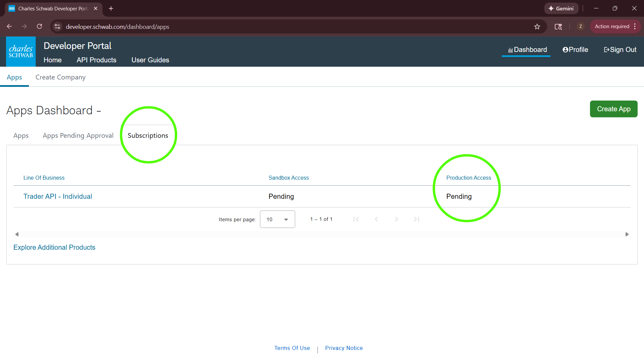The image size is (644, 362).
Task: Go to last page pagination icon
Action: [417, 219]
